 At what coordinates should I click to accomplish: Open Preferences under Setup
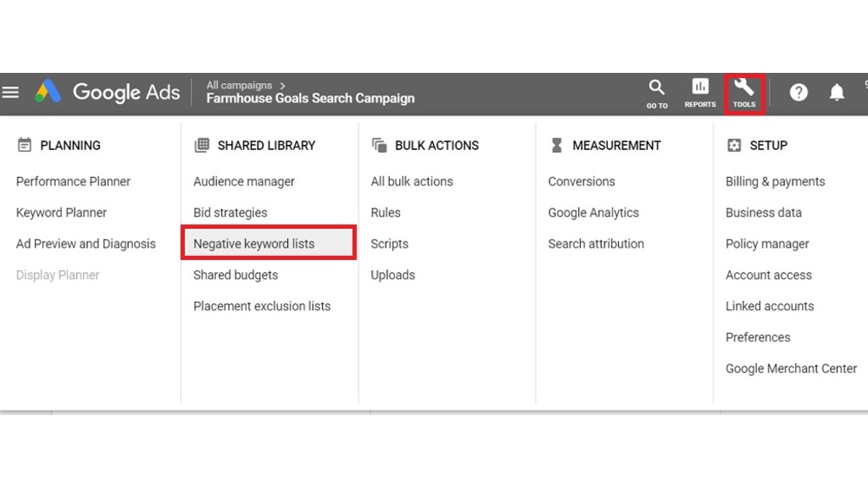pyautogui.click(x=758, y=337)
